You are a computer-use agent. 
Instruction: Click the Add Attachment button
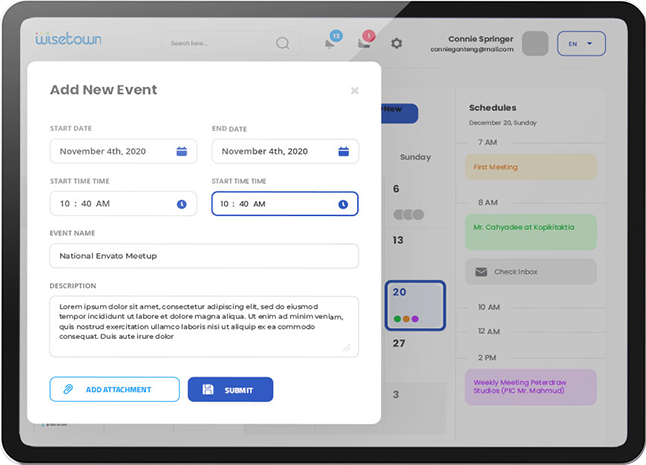coord(115,389)
